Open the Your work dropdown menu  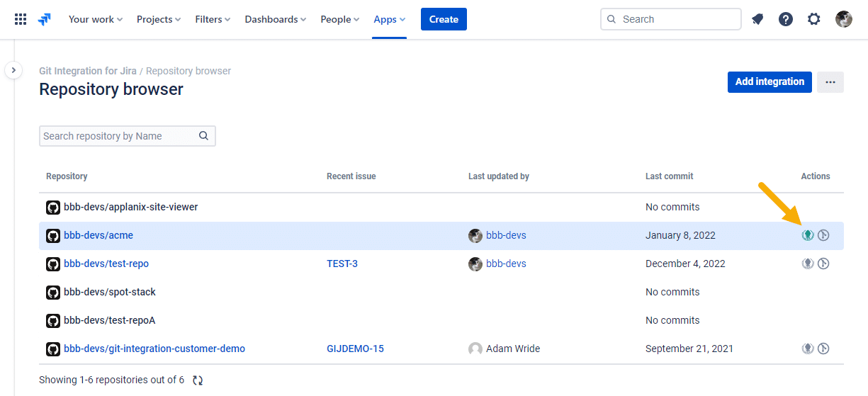tap(96, 19)
